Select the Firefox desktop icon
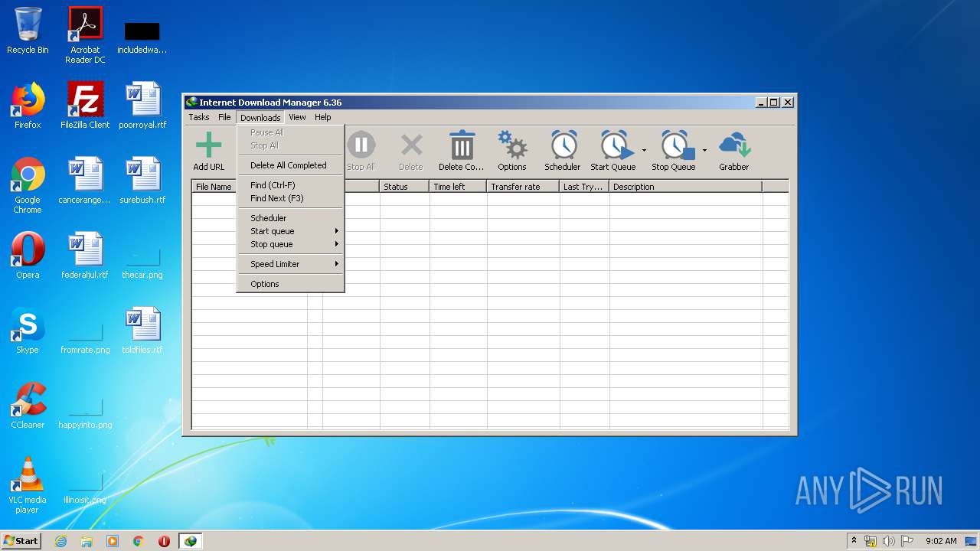Viewport: 980px width, 551px height. [x=28, y=106]
